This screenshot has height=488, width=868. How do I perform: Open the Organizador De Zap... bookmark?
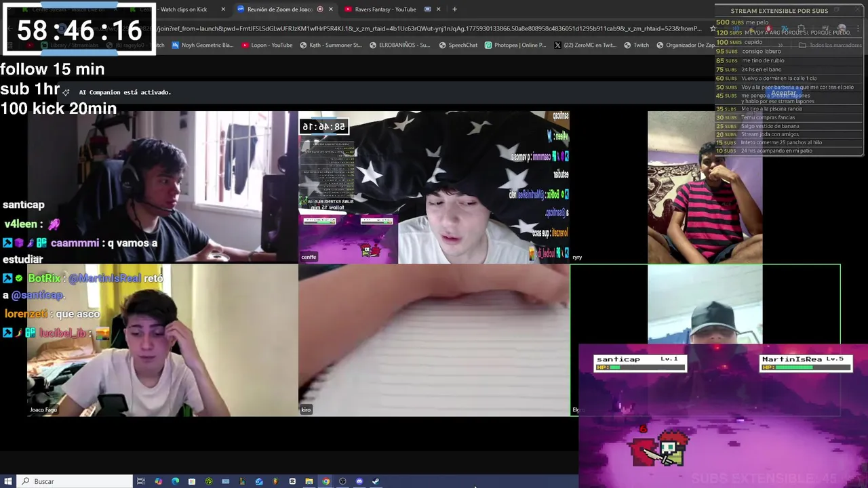pos(685,45)
